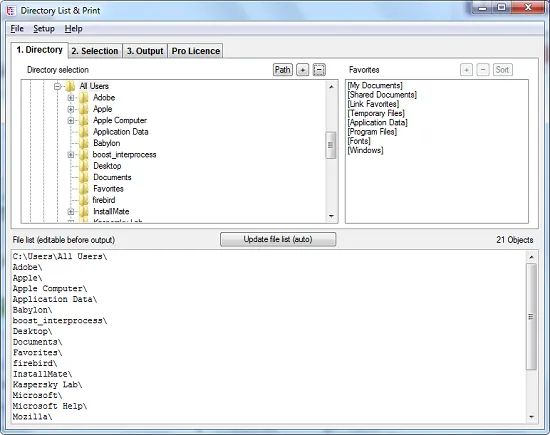Click directory tree scroll down arrow
The height and width of the screenshot is (435, 550).
click(x=331, y=216)
